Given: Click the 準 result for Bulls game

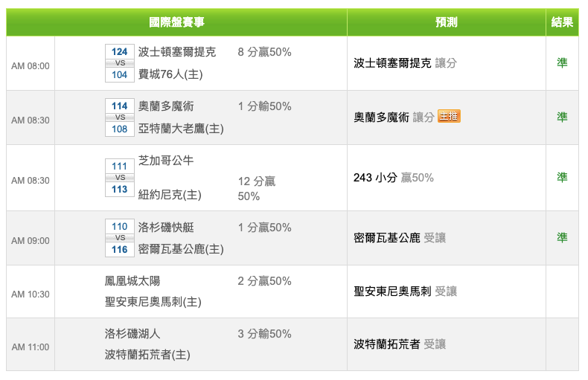Looking at the screenshot, I should point(562,177).
